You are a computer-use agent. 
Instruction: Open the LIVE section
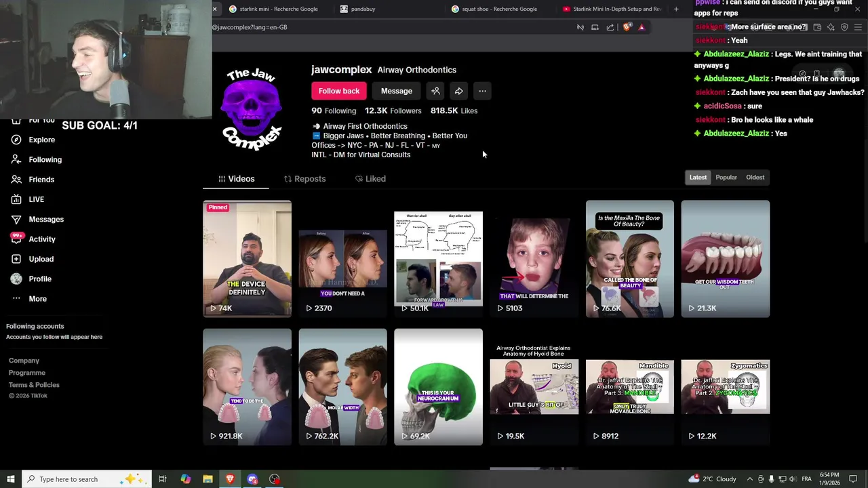click(28, 199)
